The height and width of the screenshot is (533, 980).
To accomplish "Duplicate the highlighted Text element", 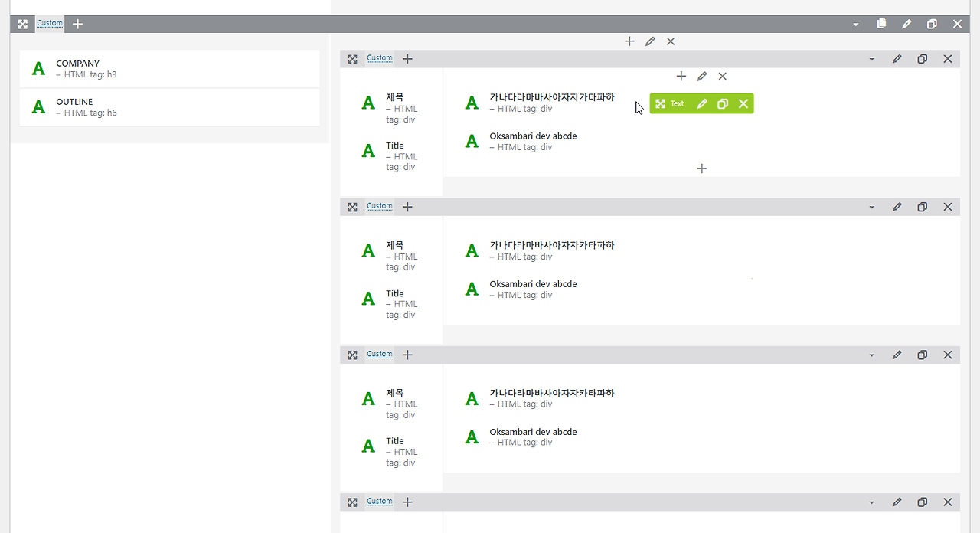I will click(722, 103).
